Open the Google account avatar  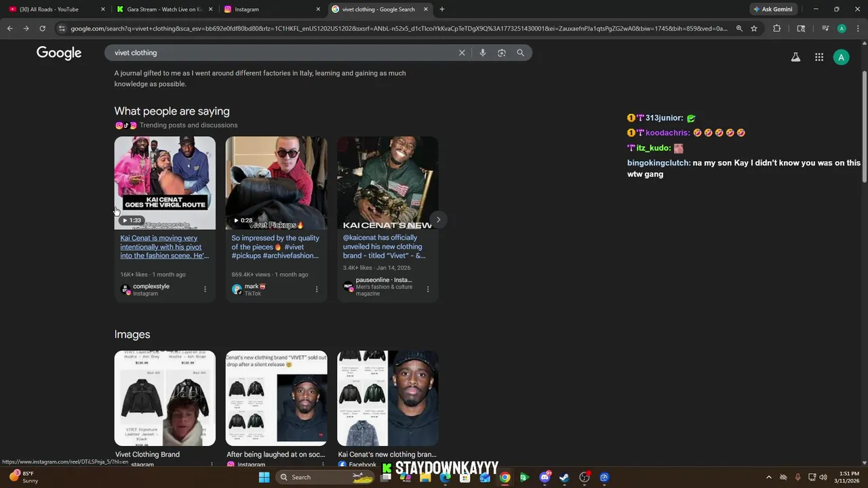841,58
